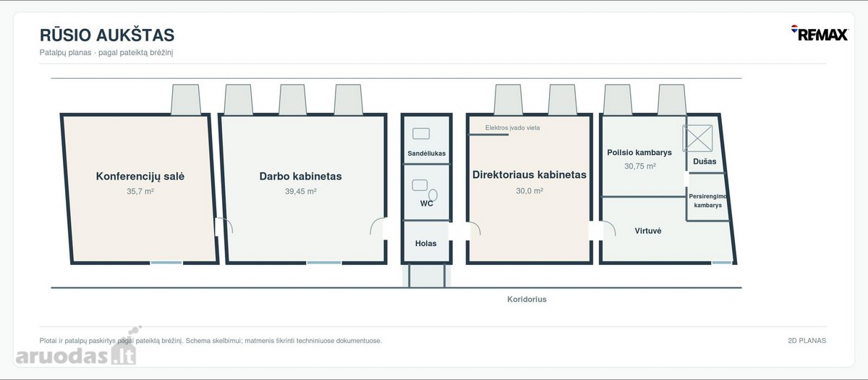This screenshot has height=380, width=868.
Task: Select the Konferencijų salė room label
Action: coord(140,176)
